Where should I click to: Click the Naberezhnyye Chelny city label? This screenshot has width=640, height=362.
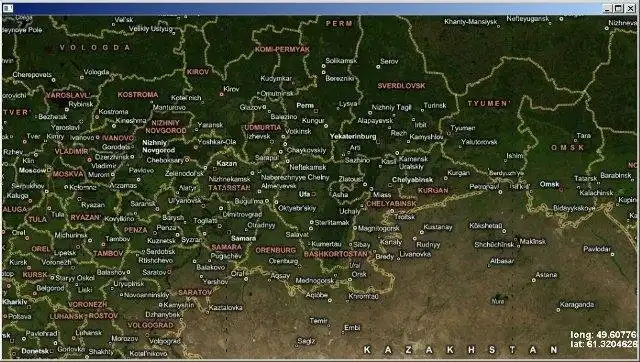[295, 178]
